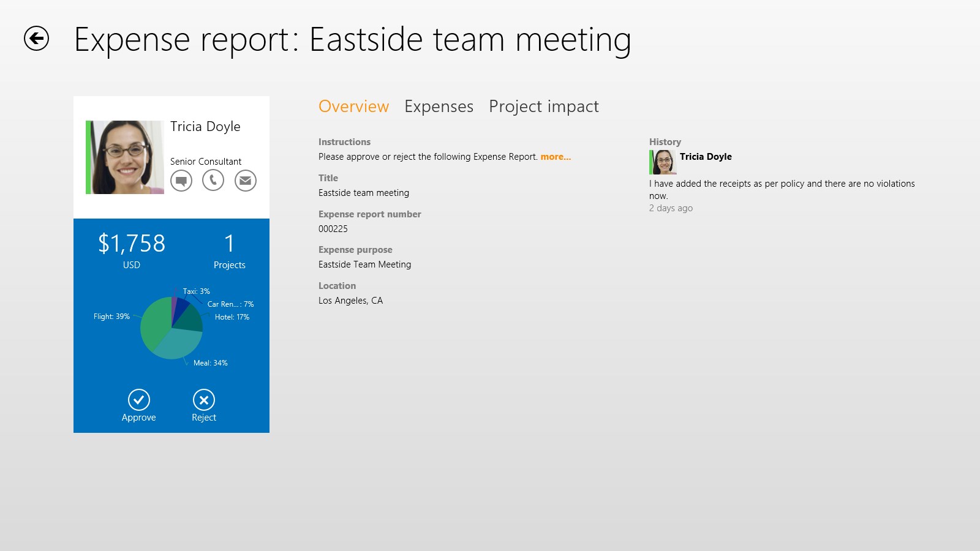The width and height of the screenshot is (980, 551).
Task: Select the Overview tab
Action: tap(353, 107)
